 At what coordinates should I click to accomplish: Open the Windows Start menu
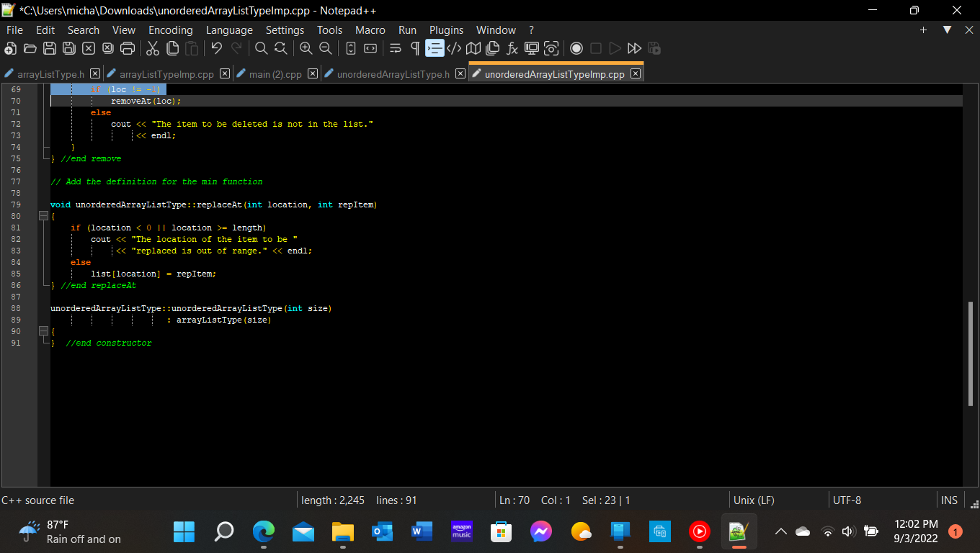[x=184, y=532]
